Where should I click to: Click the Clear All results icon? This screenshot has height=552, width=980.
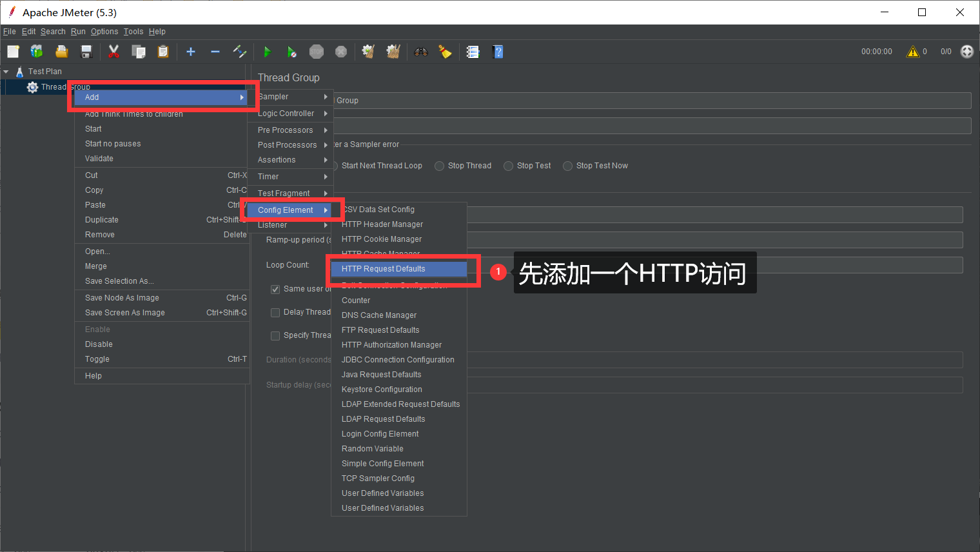[x=393, y=52]
